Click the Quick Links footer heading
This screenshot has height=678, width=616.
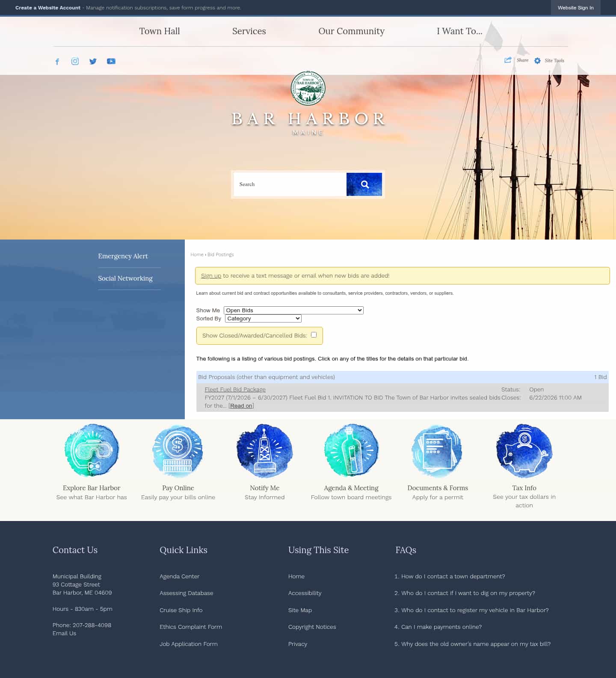coord(184,550)
